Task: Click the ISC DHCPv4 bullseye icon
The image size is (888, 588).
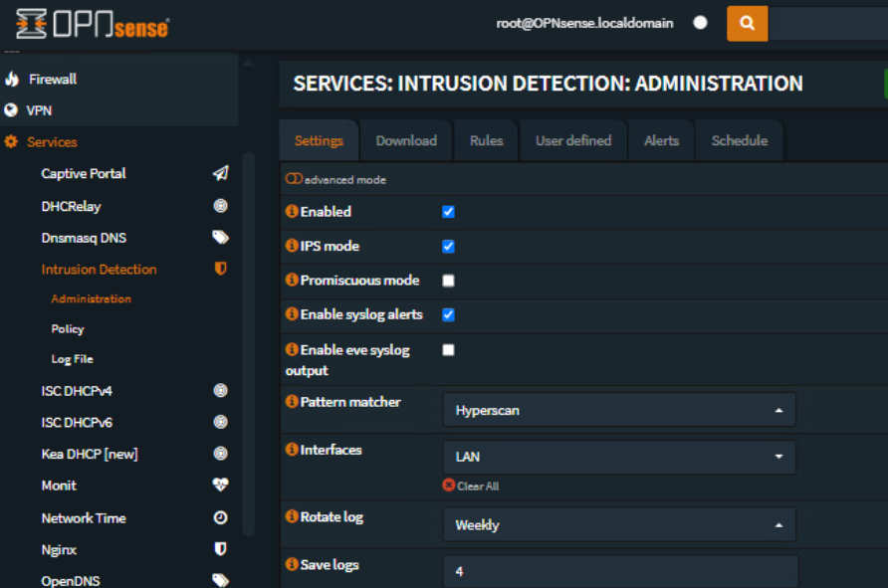Action: [220, 390]
